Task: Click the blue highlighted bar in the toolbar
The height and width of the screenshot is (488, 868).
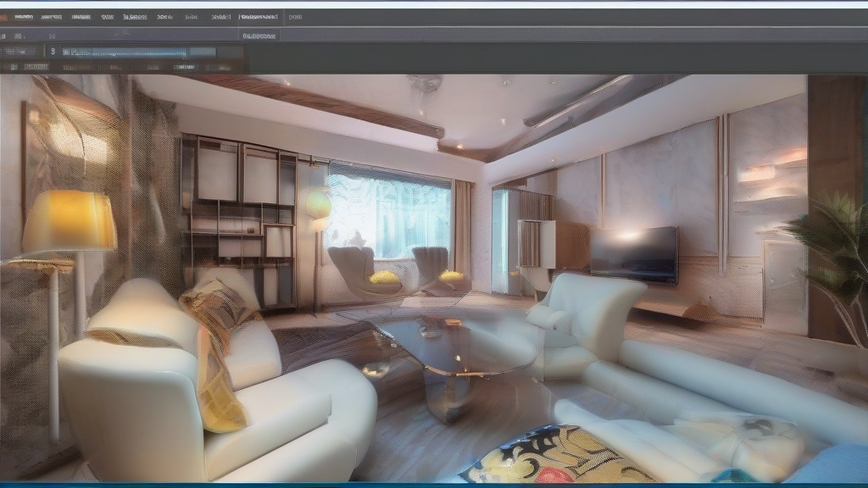Action: [127, 52]
